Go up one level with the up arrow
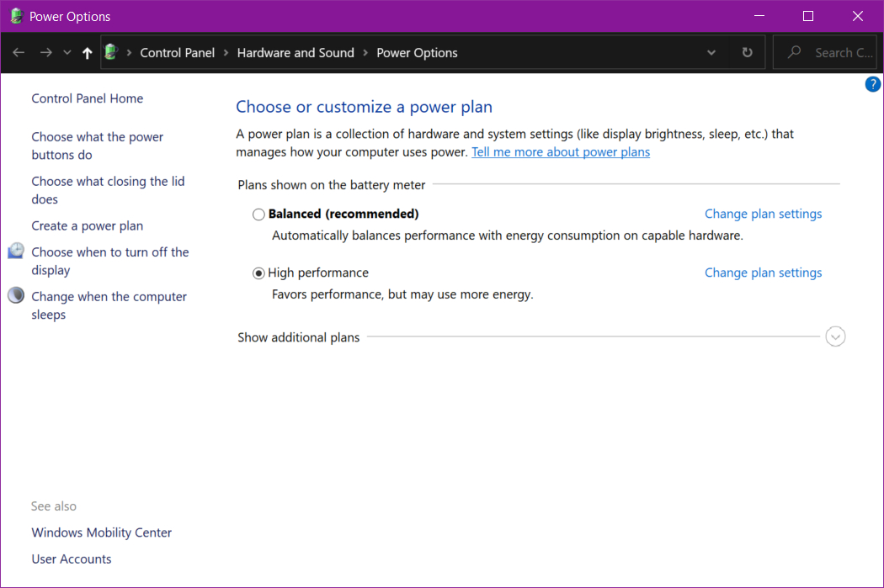Image resolution: width=884 pixels, height=588 pixels. point(87,52)
